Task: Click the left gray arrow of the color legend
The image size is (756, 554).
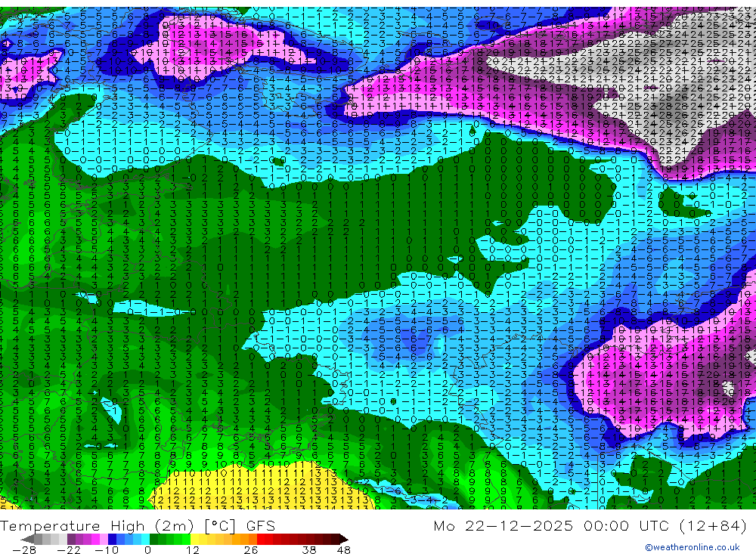Action: point(27,540)
